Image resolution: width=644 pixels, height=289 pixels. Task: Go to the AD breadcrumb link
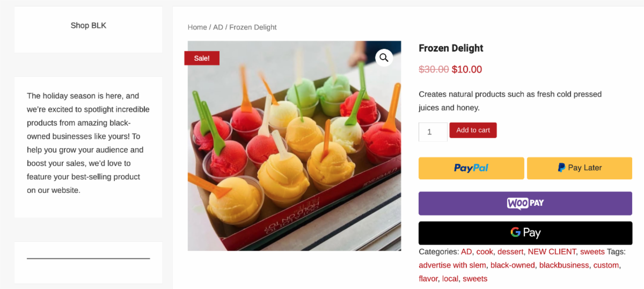[x=218, y=27]
